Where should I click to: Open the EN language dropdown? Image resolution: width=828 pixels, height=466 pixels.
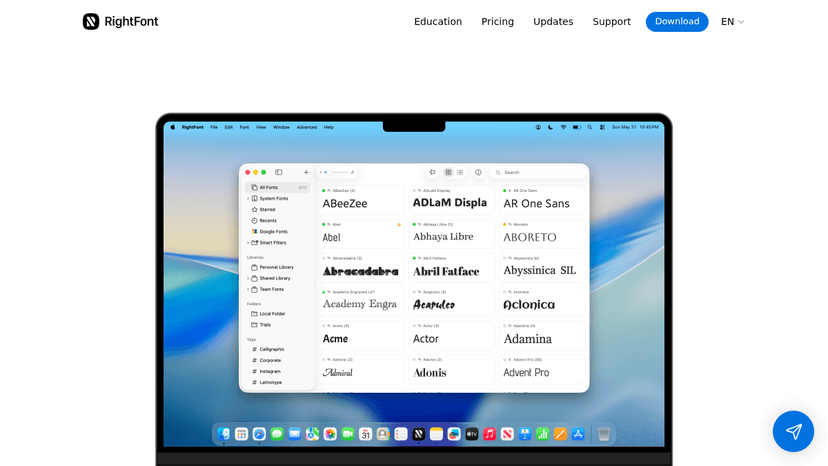(732, 22)
